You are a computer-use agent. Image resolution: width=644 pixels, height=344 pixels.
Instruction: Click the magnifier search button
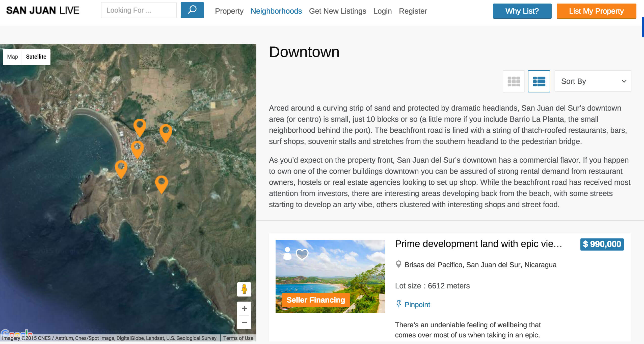192,10
